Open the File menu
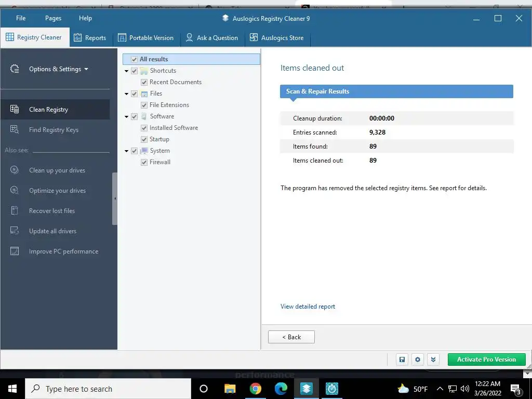532x399 pixels. pyautogui.click(x=21, y=18)
